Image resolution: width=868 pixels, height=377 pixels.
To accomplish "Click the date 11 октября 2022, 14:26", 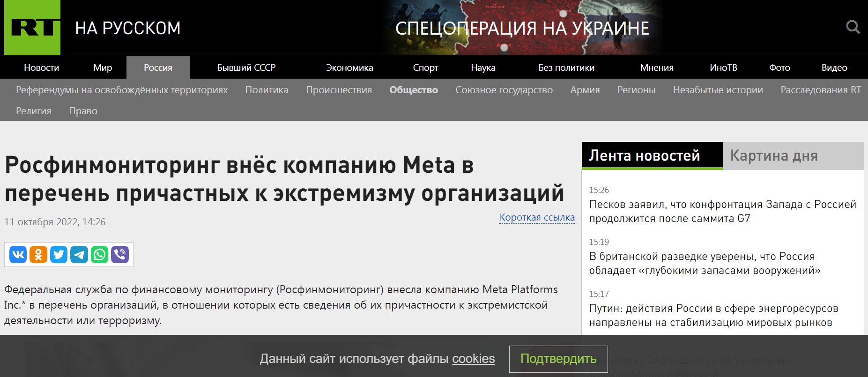I will click(x=55, y=222).
